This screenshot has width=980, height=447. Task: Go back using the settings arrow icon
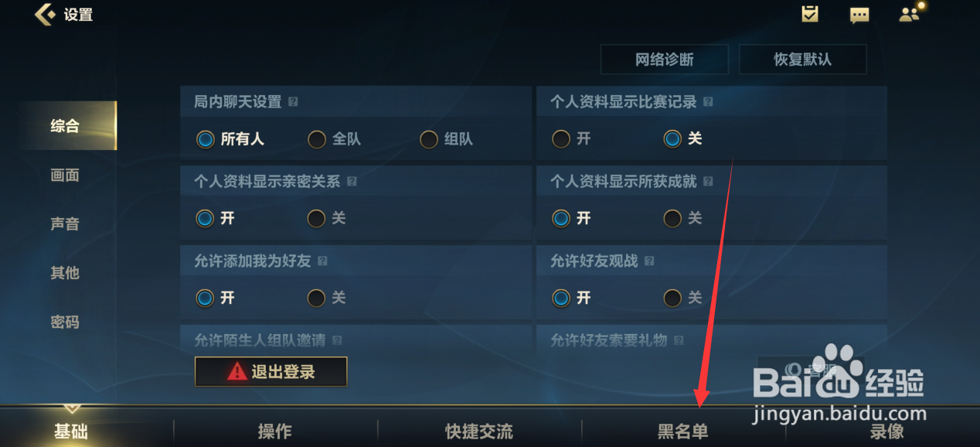pyautogui.click(x=45, y=14)
